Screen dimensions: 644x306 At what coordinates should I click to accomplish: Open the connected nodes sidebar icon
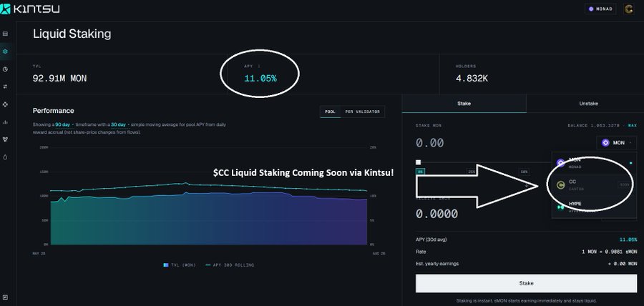point(5,139)
